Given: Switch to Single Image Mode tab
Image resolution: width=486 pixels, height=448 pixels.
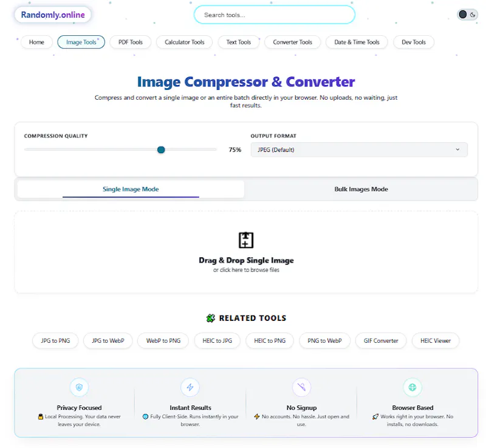Looking at the screenshot, I should coord(131,189).
